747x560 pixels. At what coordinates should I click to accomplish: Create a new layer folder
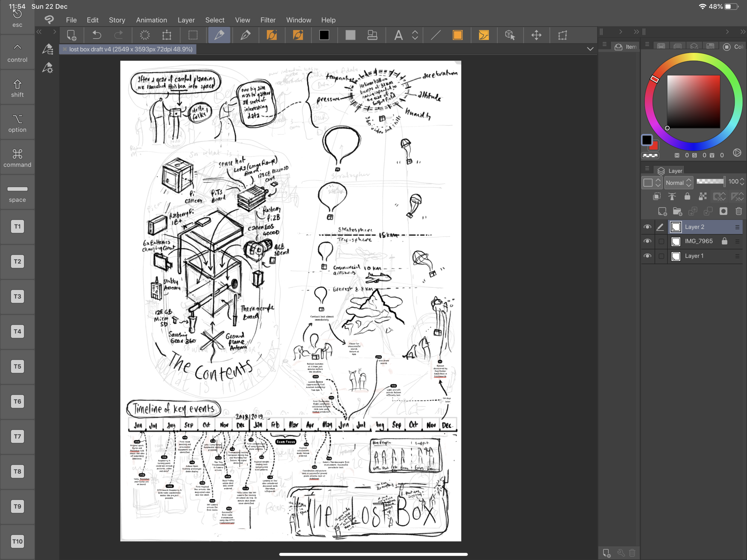pyautogui.click(x=677, y=212)
